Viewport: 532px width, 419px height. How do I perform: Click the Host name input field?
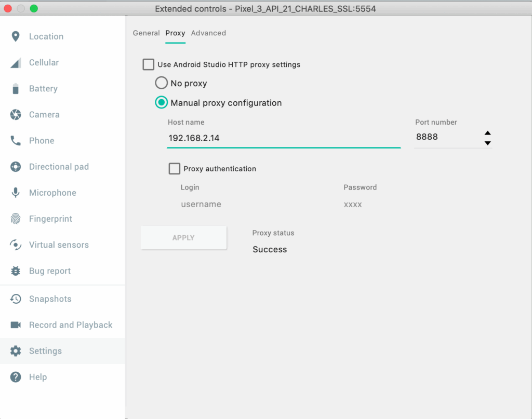[283, 138]
